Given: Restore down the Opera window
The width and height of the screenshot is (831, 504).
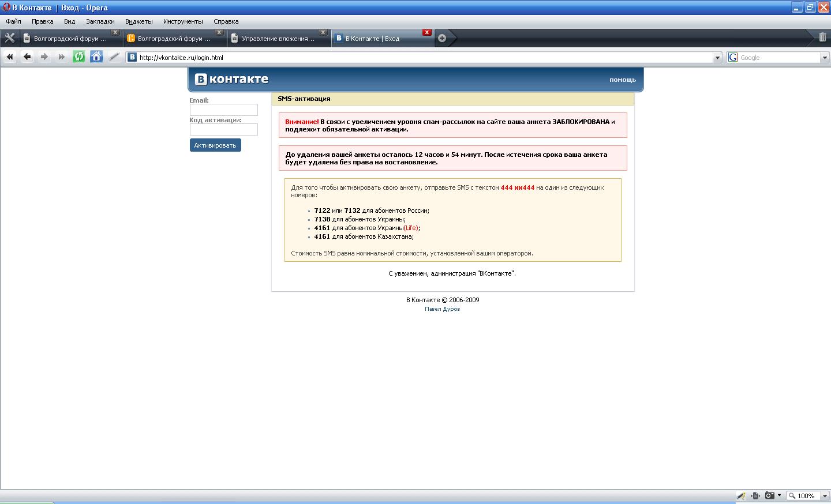Looking at the screenshot, I should (x=810, y=7).
